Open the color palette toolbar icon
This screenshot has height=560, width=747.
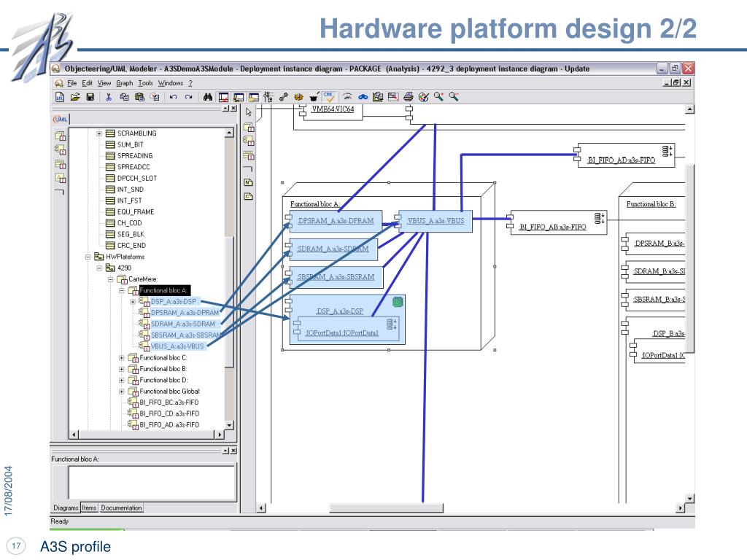(x=424, y=97)
